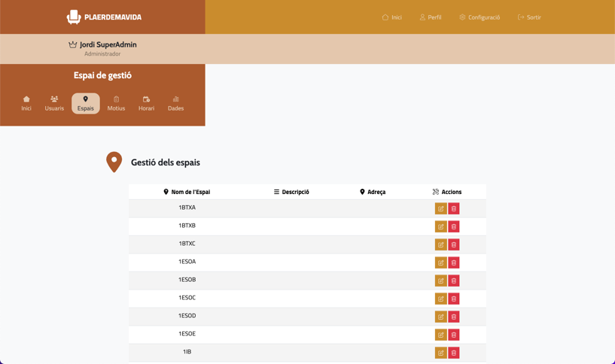The height and width of the screenshot is (364, 615).
Task: Open the Dades statistics tab
Action: click(x=175, y=104)
